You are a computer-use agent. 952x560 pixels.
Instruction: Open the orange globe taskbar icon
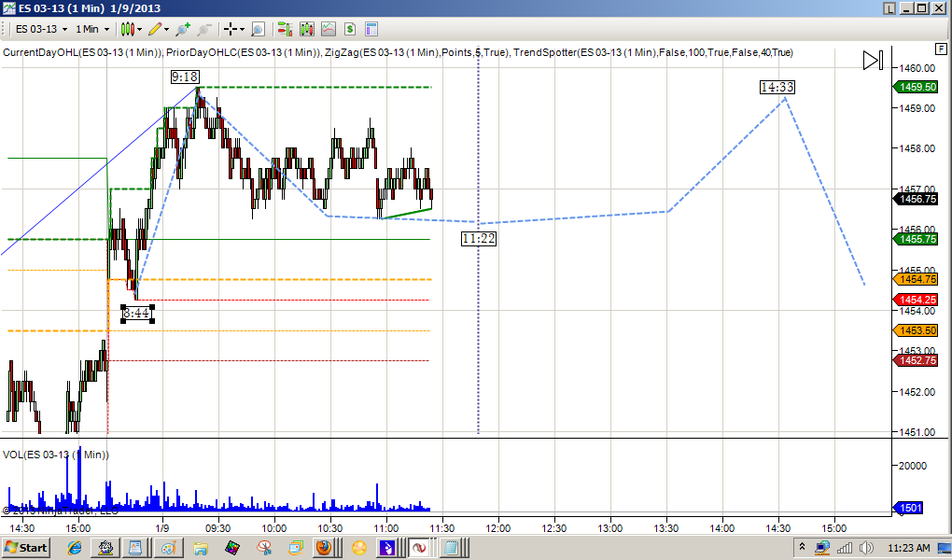358,548
